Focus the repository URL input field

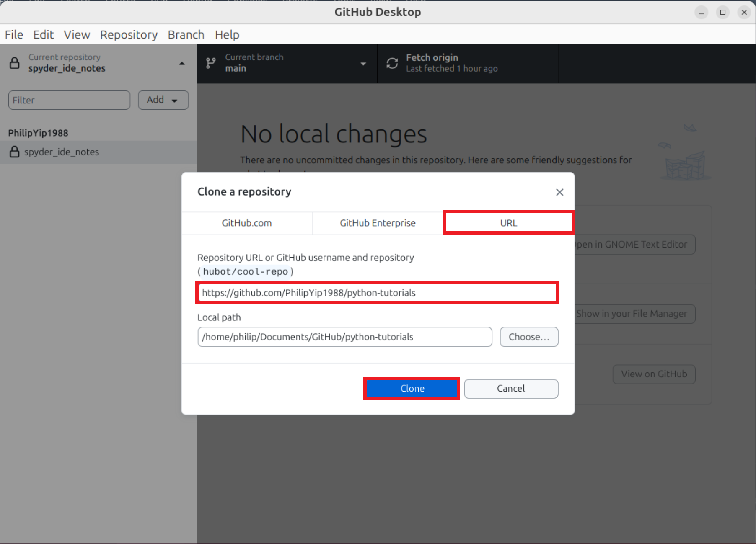click(377, 293)
